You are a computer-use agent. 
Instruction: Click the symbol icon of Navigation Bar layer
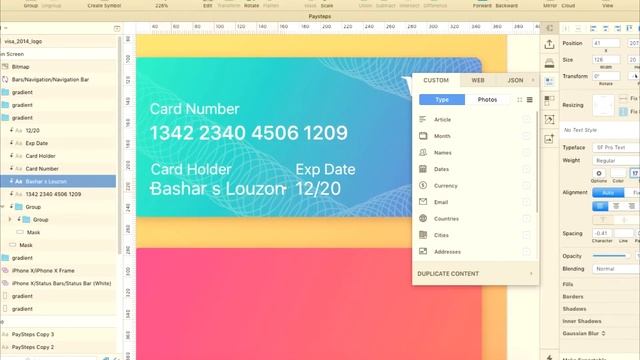click(5, 79)
